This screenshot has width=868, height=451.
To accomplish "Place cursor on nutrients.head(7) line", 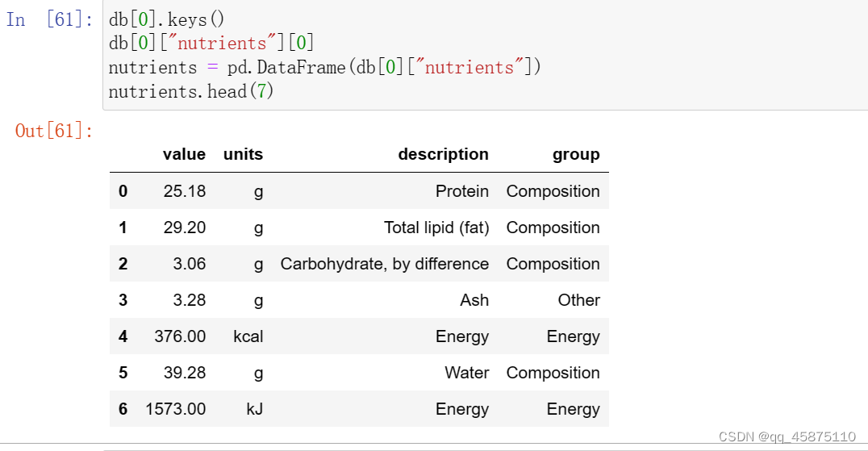I will tap(192, 92).
